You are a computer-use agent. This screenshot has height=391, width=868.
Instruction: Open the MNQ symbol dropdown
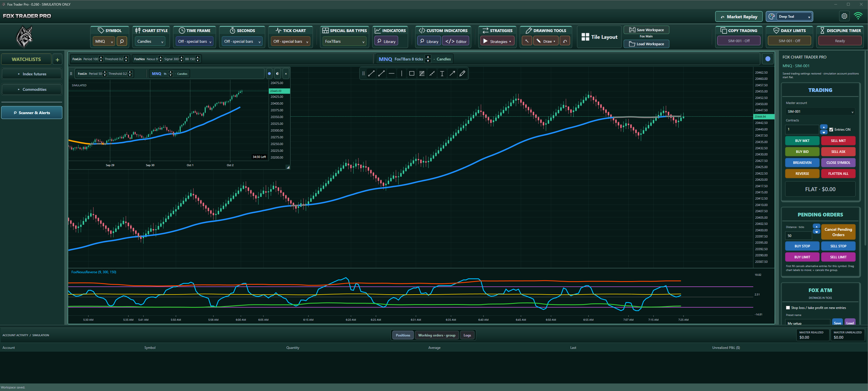104,41
